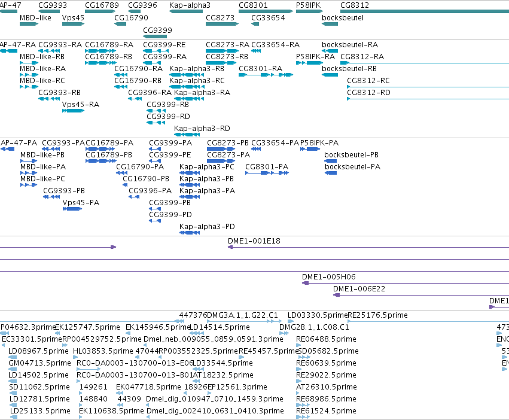Screen dimensions: 509x420
Task: Open transcript CG8301-RA
Action: (x=260, y=69)
